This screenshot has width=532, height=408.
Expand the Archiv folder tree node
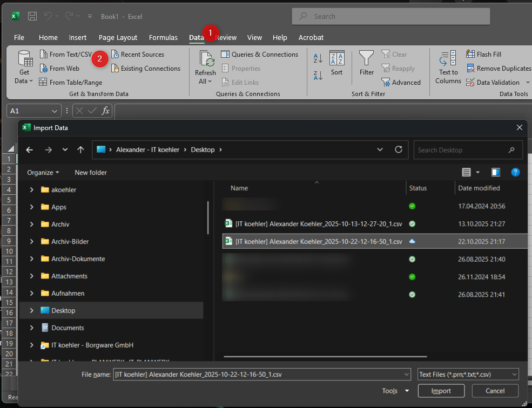(x=32, y=225)
